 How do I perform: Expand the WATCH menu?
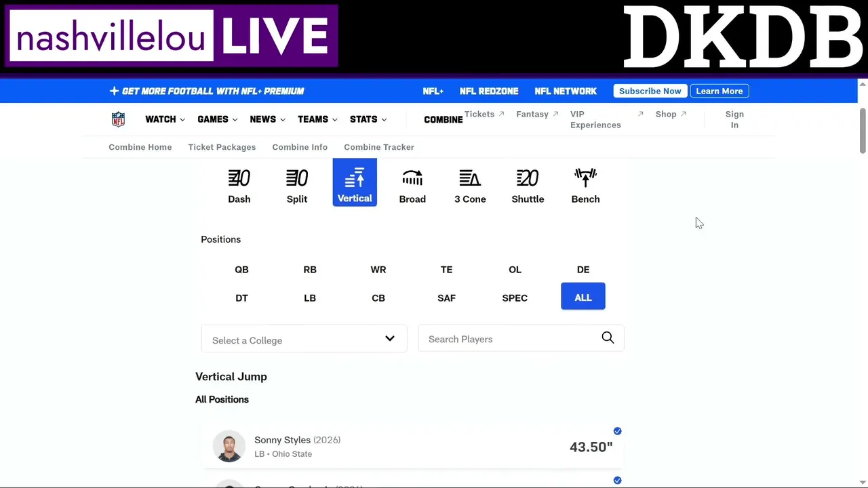point(165,119)
